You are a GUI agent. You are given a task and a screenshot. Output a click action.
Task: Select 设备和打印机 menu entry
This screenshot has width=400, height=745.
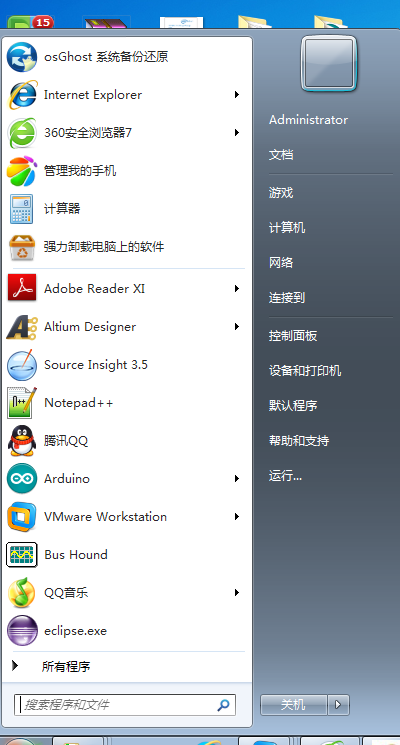point(305,371)
